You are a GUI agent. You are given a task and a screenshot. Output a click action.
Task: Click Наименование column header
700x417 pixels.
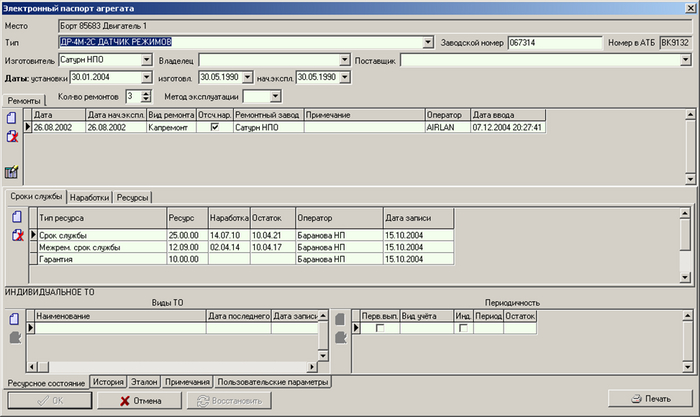pos(120,316)
